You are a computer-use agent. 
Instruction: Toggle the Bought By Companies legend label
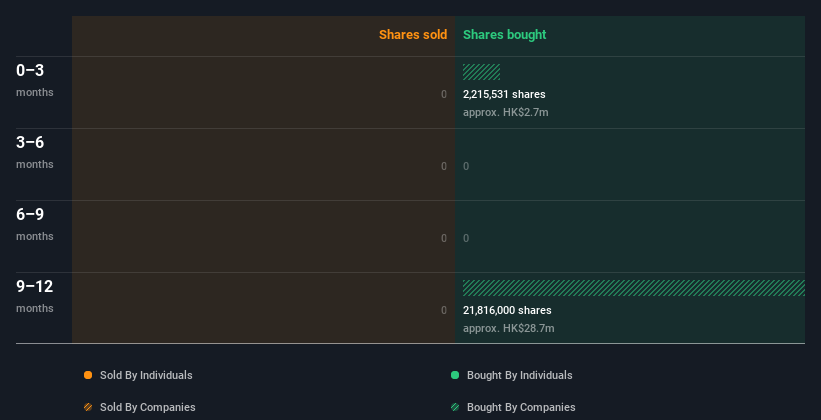(521, 407)
